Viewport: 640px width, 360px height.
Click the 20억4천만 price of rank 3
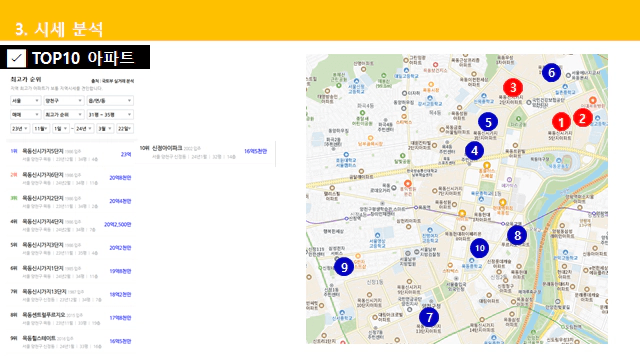[x=120, y=201]
